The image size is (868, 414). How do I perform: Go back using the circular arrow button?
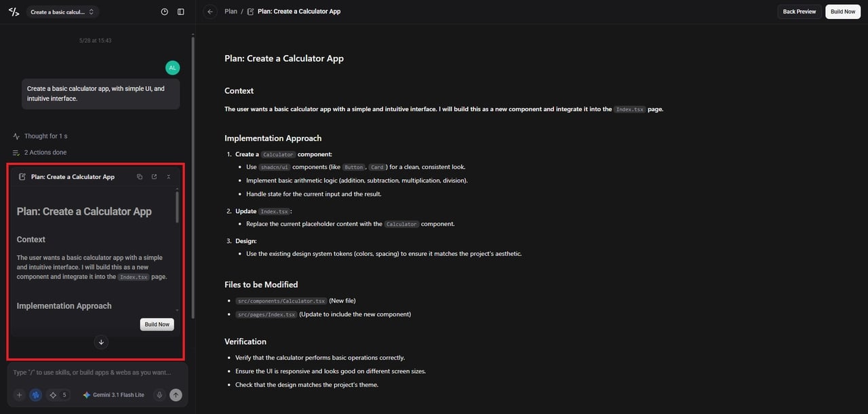tap(210, 12)
